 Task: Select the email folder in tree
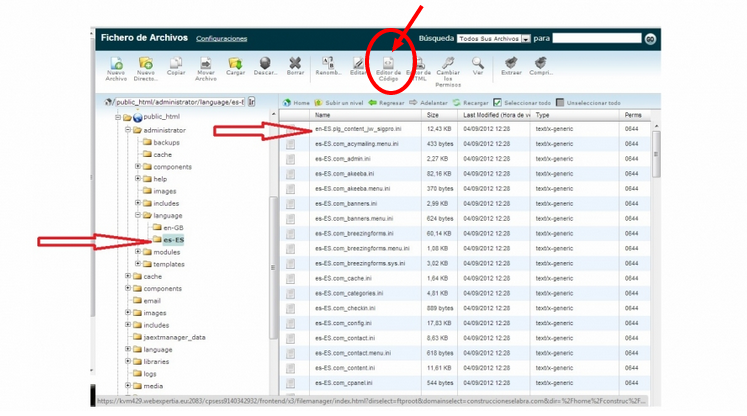click(152, 301)
